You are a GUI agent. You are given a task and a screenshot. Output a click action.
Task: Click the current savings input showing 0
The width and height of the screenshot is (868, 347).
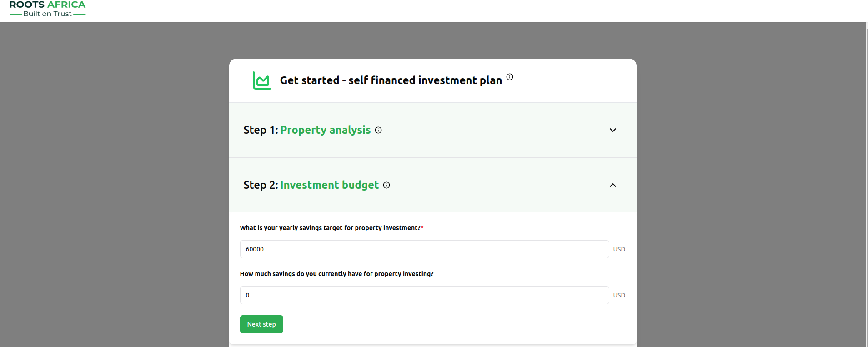[x=424, y=295]
